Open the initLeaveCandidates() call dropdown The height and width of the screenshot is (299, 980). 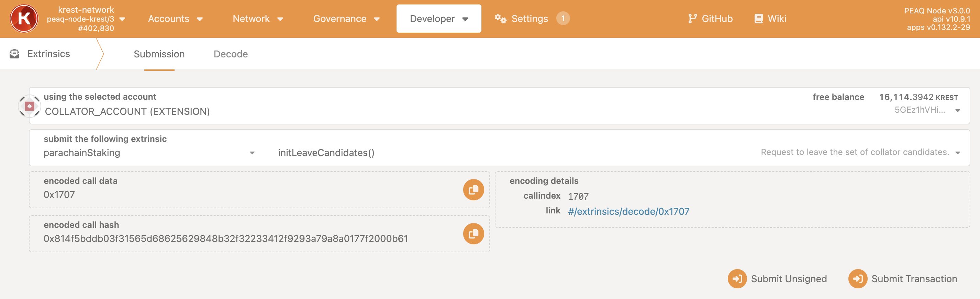619,153
